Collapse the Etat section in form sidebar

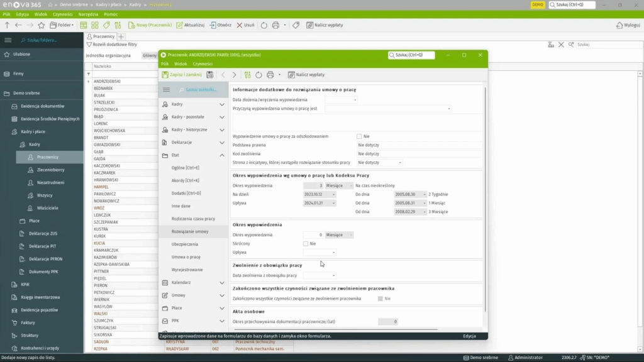(x=221, y=155)
